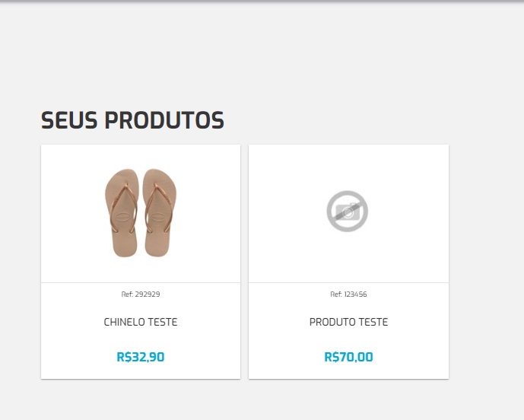Screen dimensions: 524x420
Task: Click the reference number 292929
Action: pyautogui.click(x=148, y=294)
